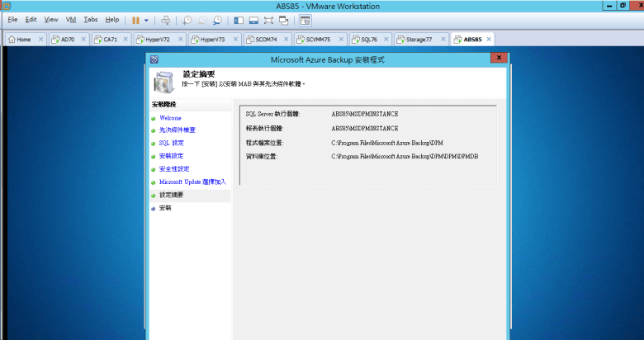
Task: Click the Welcome step link
Action: pyautogui.click(x=170, y=118)
